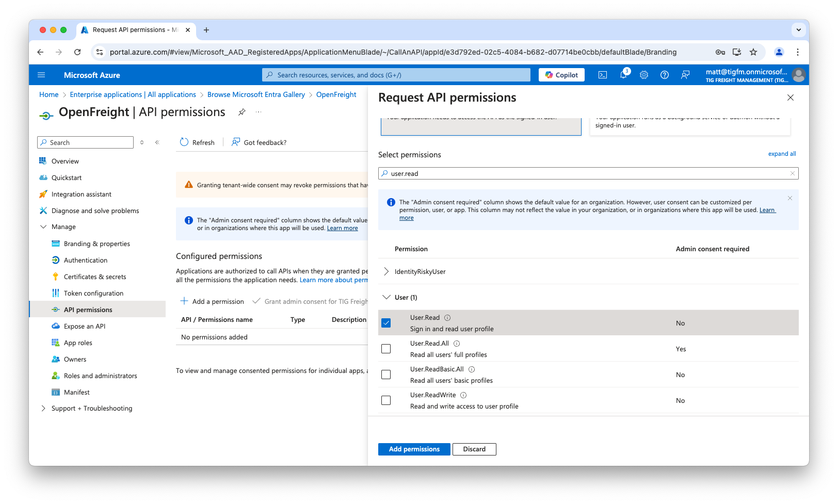Show info tooltip for User.Read.All
The image size is (838, 504).
[457, 344]
